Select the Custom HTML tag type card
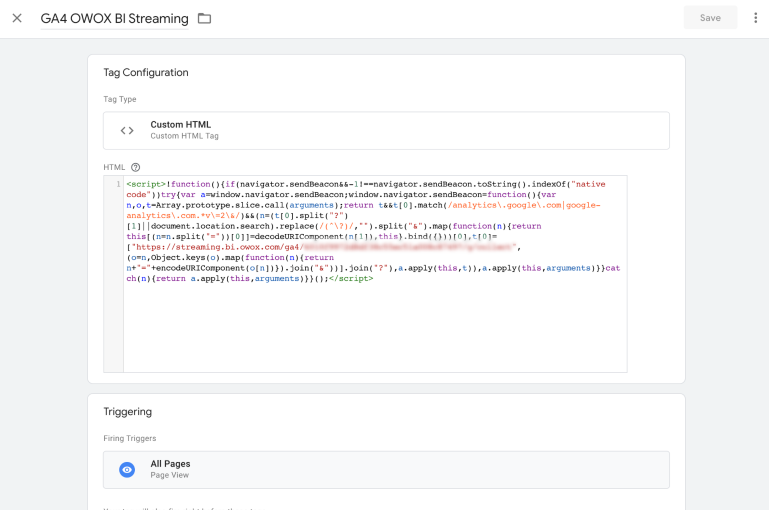 pos(386,130)
